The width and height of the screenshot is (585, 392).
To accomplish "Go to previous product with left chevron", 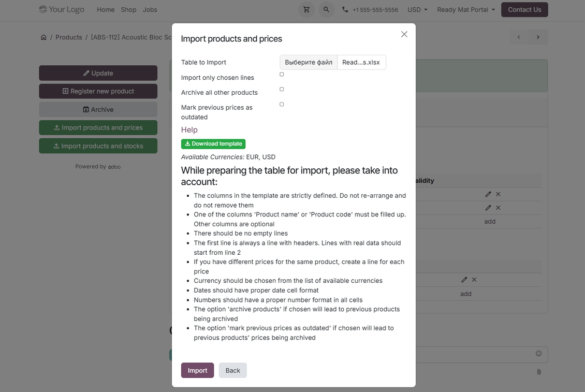I will (519, 37).
